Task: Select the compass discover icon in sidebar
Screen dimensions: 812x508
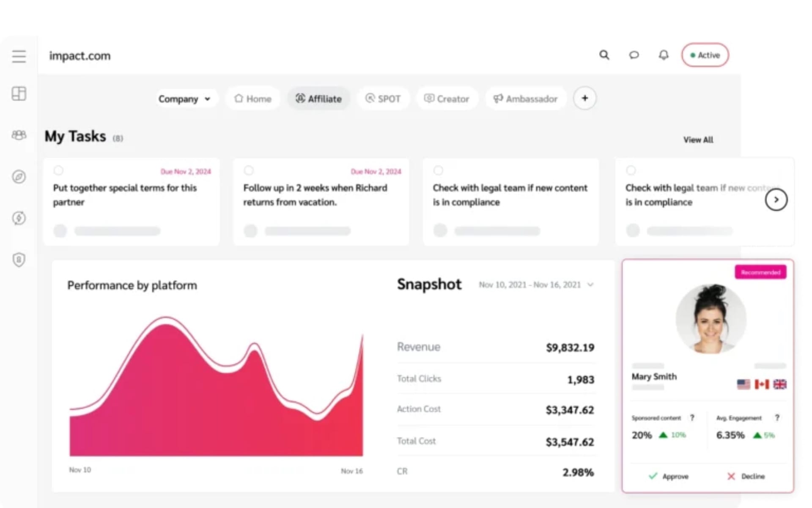Action: click(19, 177)
